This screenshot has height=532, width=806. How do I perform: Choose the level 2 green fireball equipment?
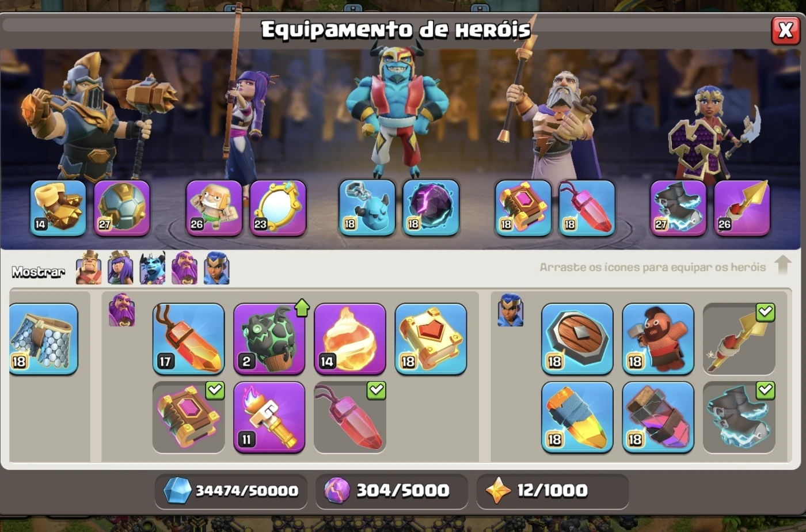[269, 339]
